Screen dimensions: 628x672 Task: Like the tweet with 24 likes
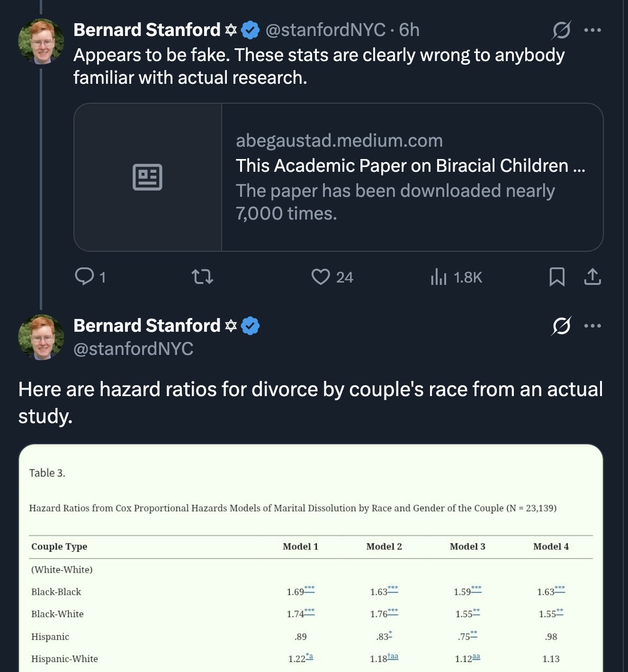pos(321,276)
